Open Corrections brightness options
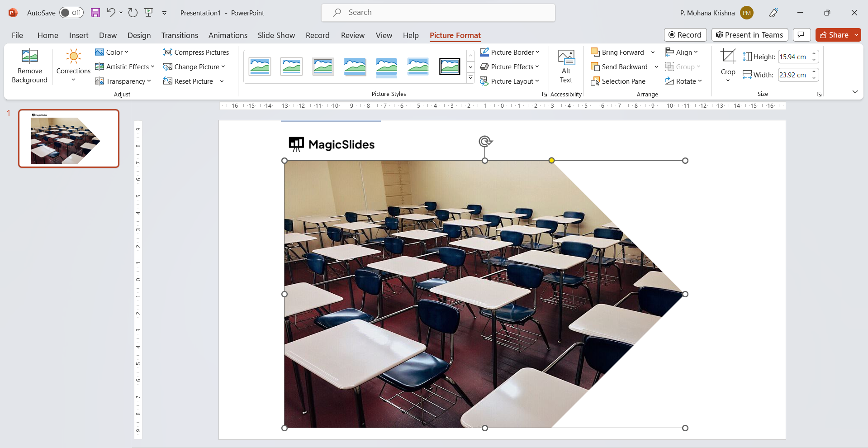 pyautogui.click(x=73, y=66)
